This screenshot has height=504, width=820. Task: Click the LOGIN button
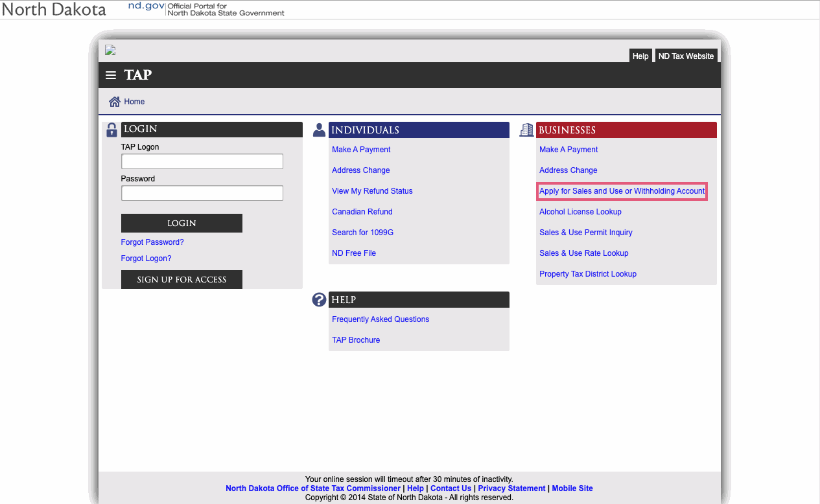pyautogui.click(x=182, y=223)
